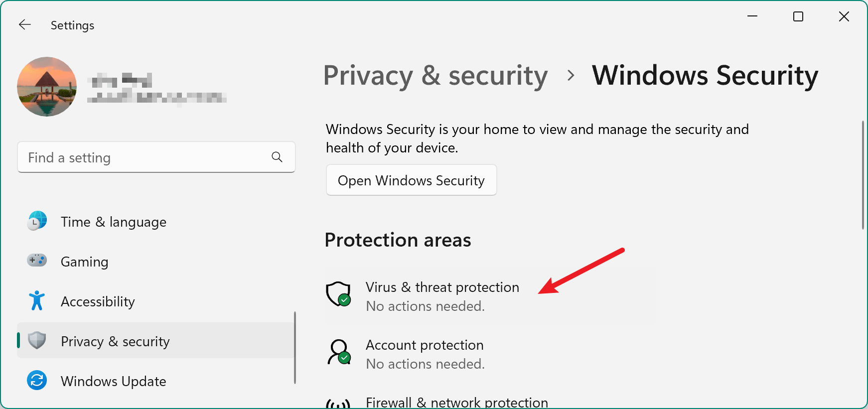Click the Privacy & security shield icon
868x409 pixels.
37,341
